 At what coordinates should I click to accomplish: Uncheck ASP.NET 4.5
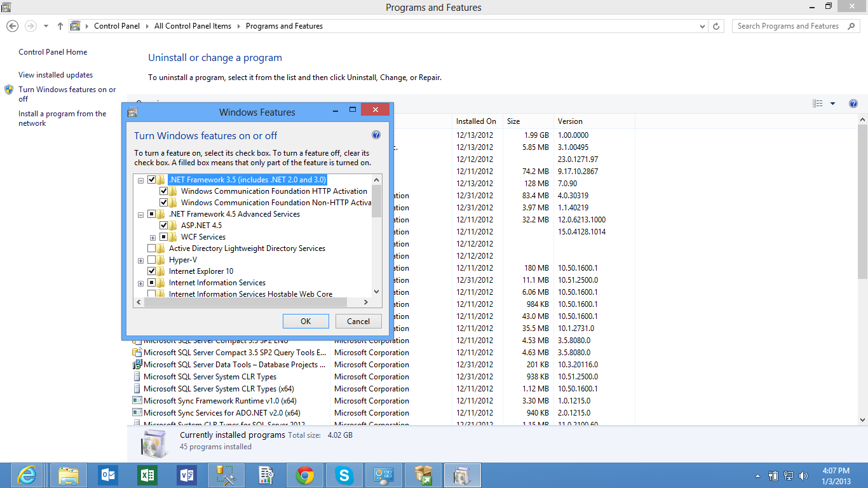[164, 225]
